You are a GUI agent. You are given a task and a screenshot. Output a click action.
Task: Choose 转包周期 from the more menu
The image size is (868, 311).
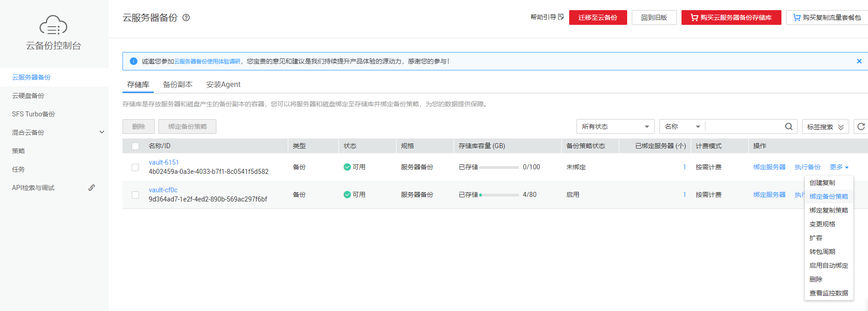829,252
